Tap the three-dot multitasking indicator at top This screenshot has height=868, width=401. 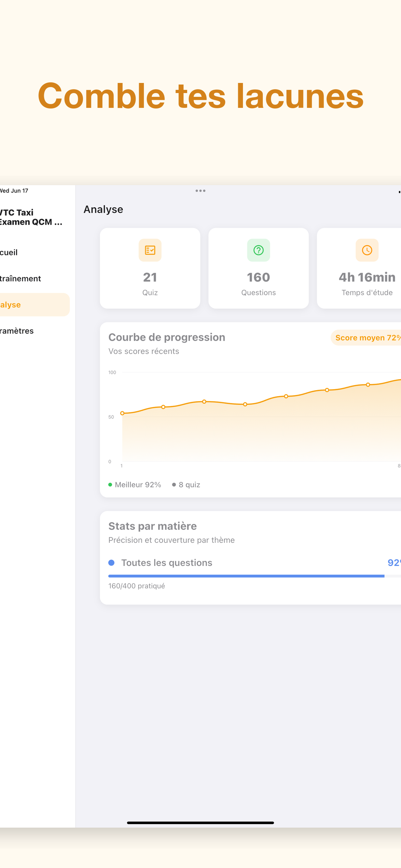(x=200, y=191)
